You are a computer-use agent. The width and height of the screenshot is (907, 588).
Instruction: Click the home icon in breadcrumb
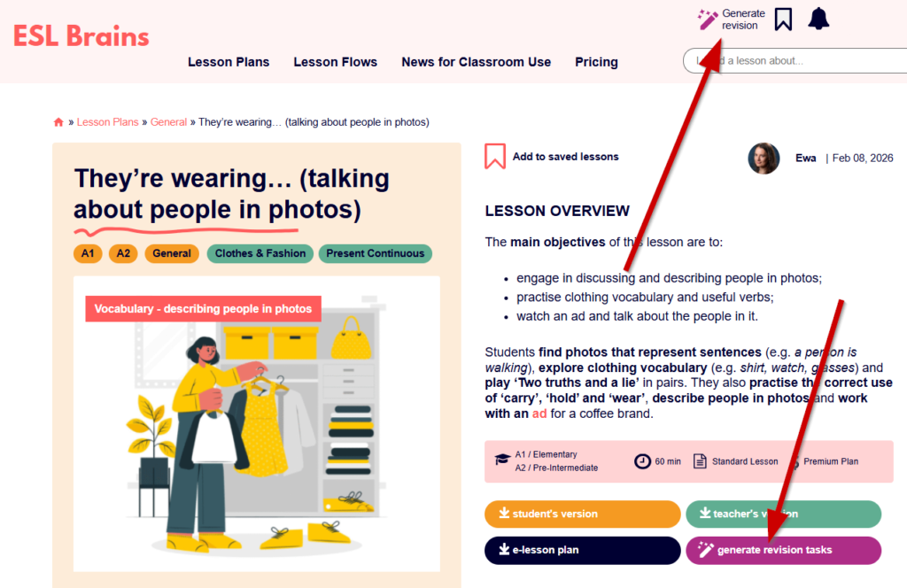58,122
